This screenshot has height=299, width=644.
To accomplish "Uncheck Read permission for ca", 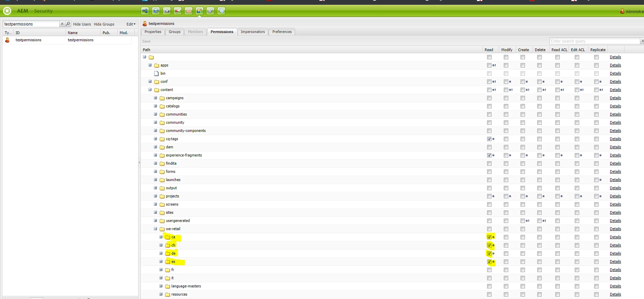I will [489, 237].
